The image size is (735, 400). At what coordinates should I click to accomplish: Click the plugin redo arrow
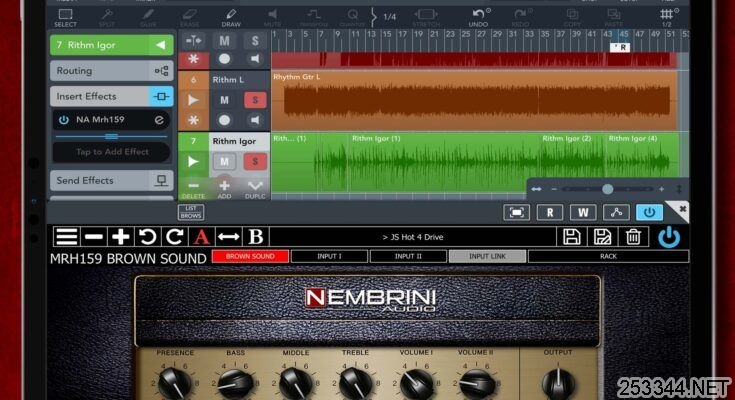pos(174,237)
